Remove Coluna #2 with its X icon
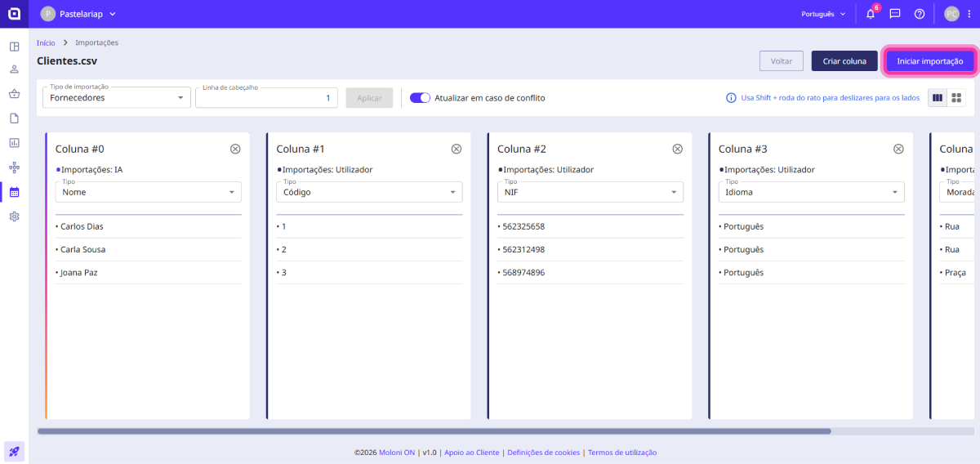This screenshot has height=464, width=980. [x=677, y=149]
